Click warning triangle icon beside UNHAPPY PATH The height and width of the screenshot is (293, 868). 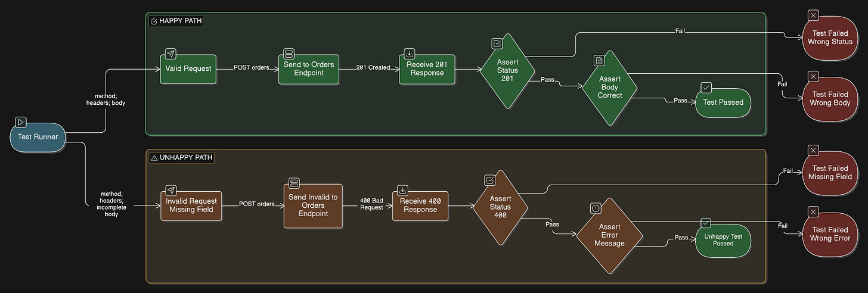pyautogui.click(x=154, y=158)
